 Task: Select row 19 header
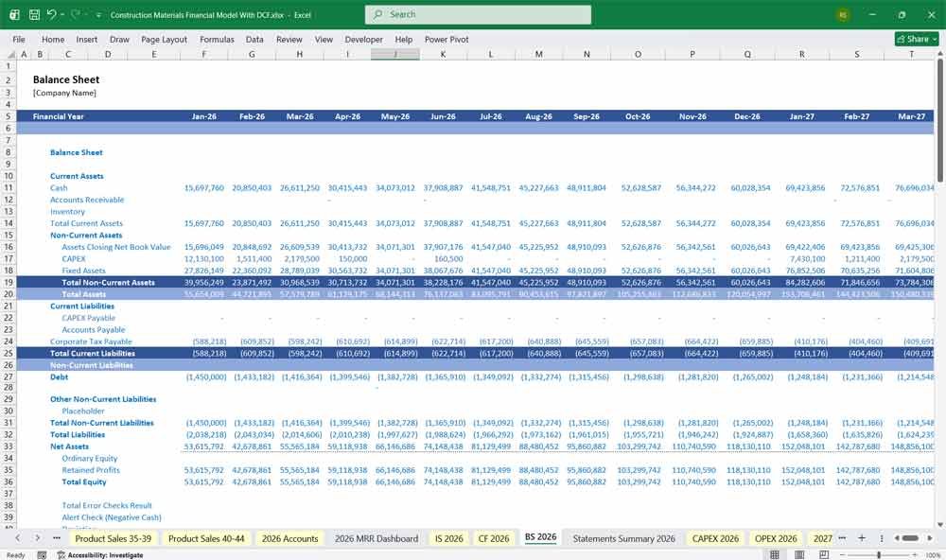tap(9, 283)
